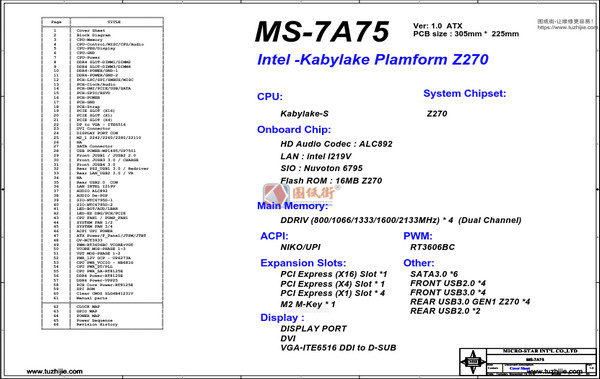This screenshot has width=600, height=379.
Task: Select 'PCI Express (X16) Slot *1' line
Action: pos(334,274)
